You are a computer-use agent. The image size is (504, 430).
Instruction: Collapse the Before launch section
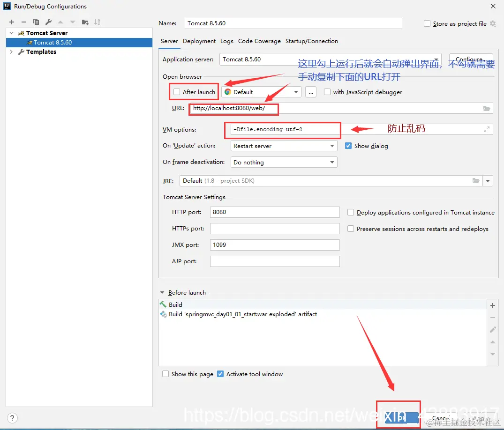pos(162,293)
